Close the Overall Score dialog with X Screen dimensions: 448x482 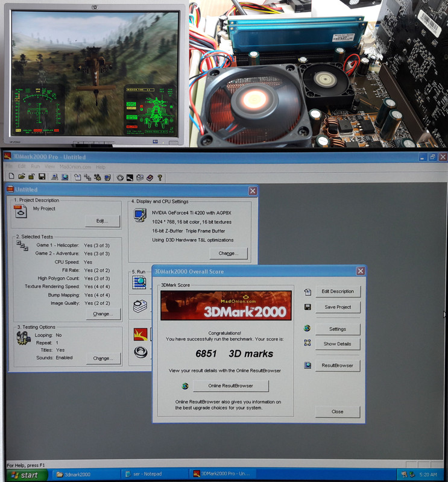point(361,271)
